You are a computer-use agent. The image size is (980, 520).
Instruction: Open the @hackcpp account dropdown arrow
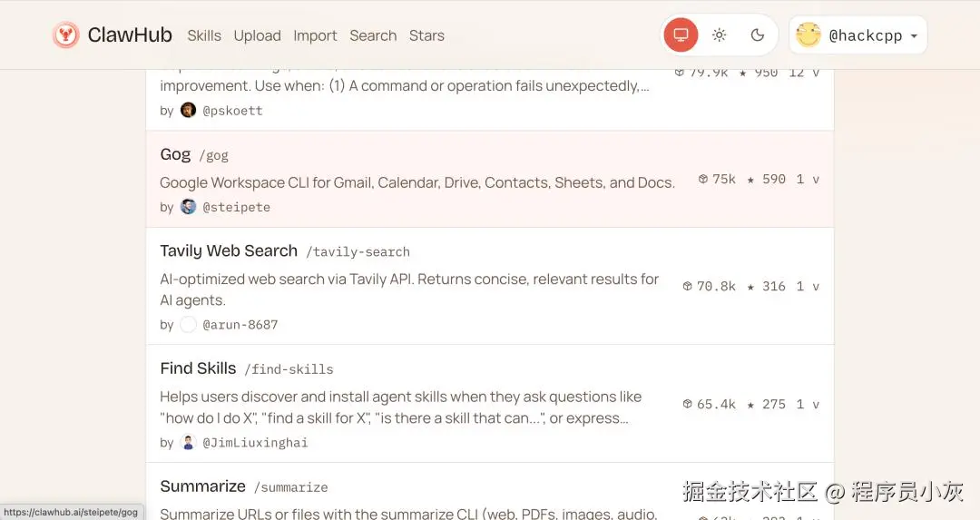914,35
